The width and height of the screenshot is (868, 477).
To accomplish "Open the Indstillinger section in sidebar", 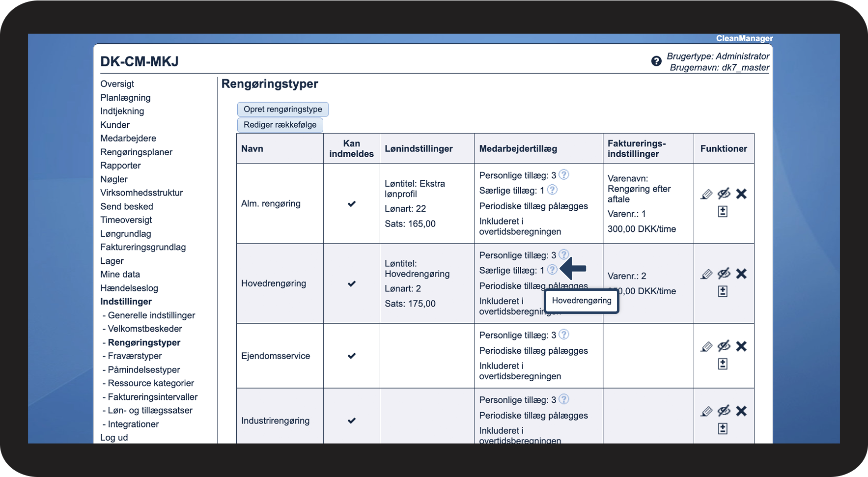I will click(126, 302).
